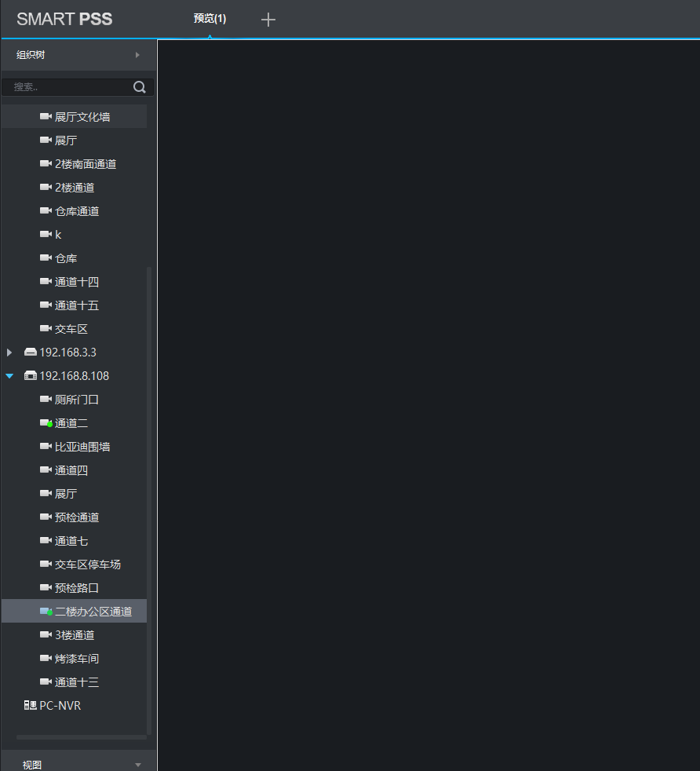Image resolution: width=700 pixels, height=771 pixels.
Task: Expand the 组织树 panel arrow
Action: [x=137, y=55]
